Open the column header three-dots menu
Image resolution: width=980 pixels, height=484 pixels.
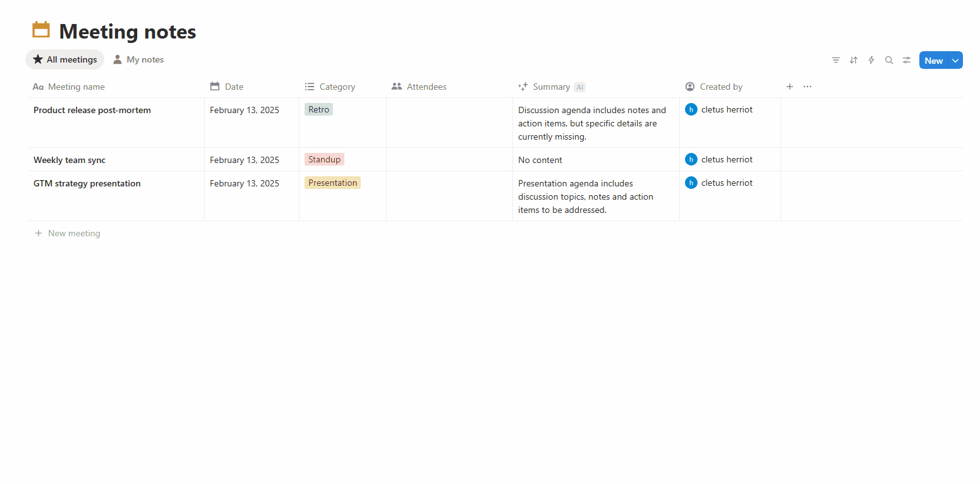point(808,87)
